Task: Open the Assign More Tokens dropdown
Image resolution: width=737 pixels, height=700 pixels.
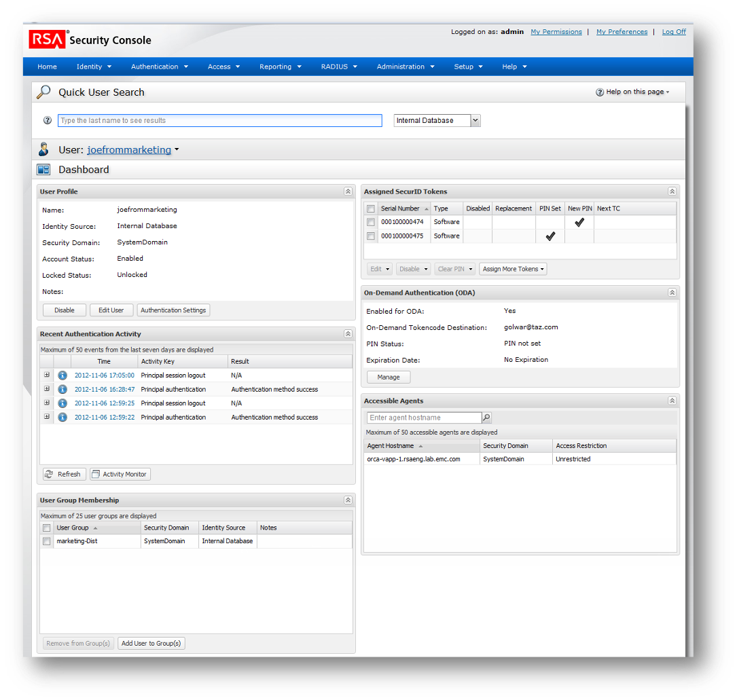Action: tap(512, 269)
